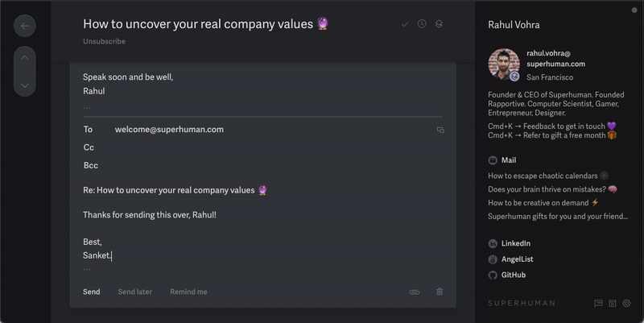Viewport: 644px width, 323px height.
Task: Click Rahul Vohra's profile photo
Action: coord(505,64)
